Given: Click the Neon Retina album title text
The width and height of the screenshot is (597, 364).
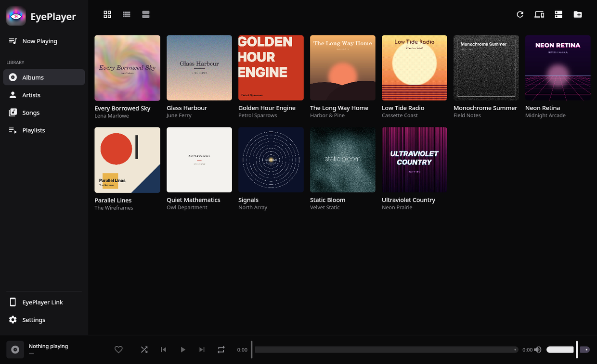Looking at the screenshot, I should [543, 108].
